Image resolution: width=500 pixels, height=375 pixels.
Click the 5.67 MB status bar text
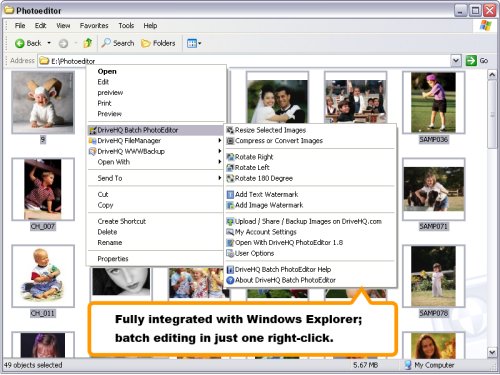366,365
